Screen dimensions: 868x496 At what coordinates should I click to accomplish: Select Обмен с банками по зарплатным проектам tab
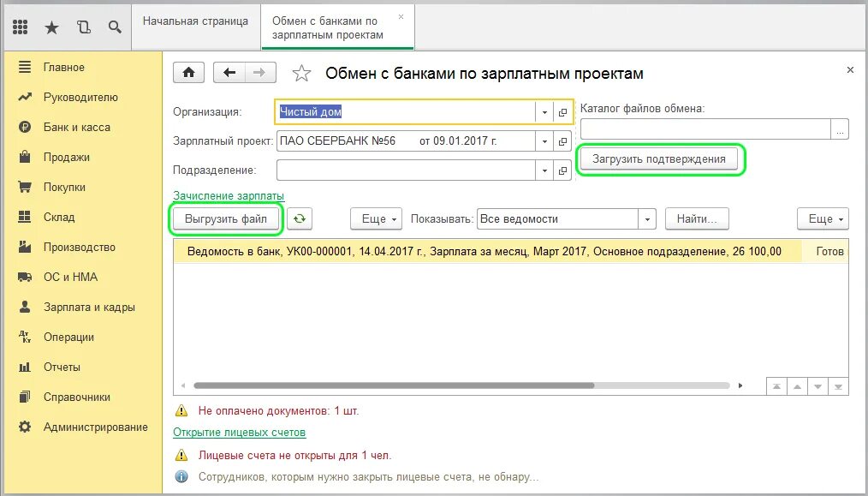point(337,27)
